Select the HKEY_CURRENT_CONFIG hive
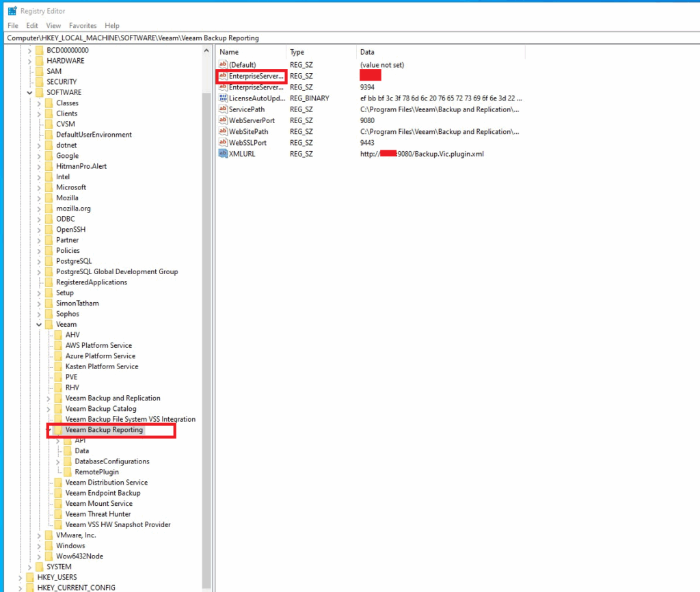Image resolution: width=700 pixels, height=592 pixels. (x=76, y=587)
